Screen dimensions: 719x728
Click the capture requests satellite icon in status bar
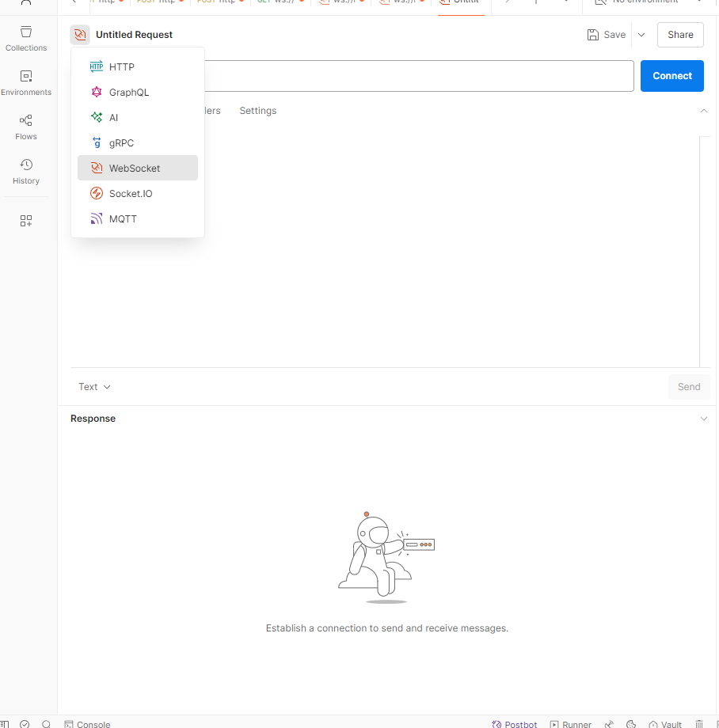pyautogui.click(x=610, y=724)
